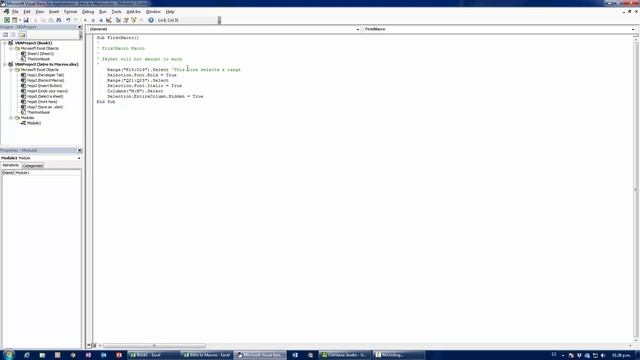Click the Reset stop icon
The image size is (640, 360).
(101, 20)
